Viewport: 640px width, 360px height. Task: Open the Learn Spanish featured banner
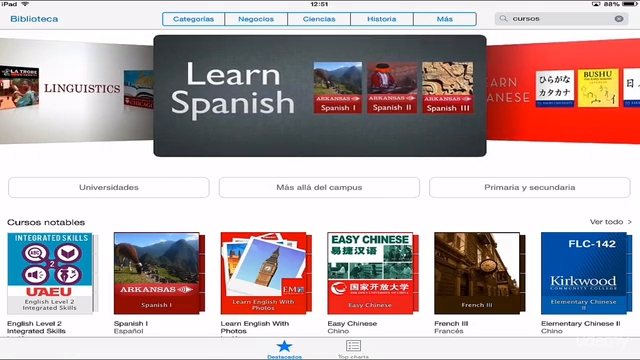click(320, 96)
